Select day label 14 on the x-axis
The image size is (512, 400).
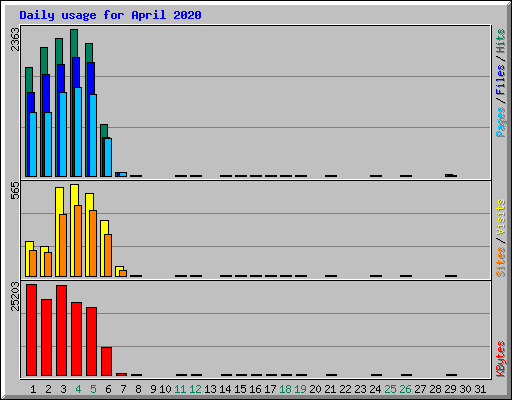(225, 389)
